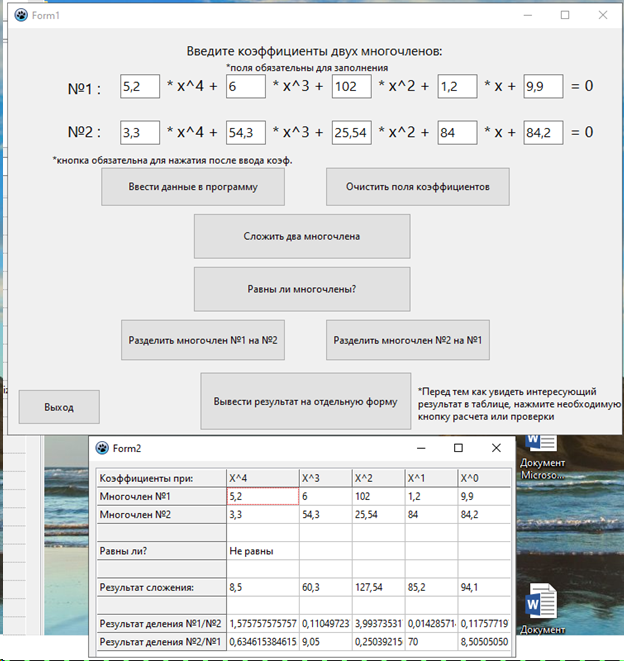
Task: Select sum result cell 8,5
Action: point(263,587)
